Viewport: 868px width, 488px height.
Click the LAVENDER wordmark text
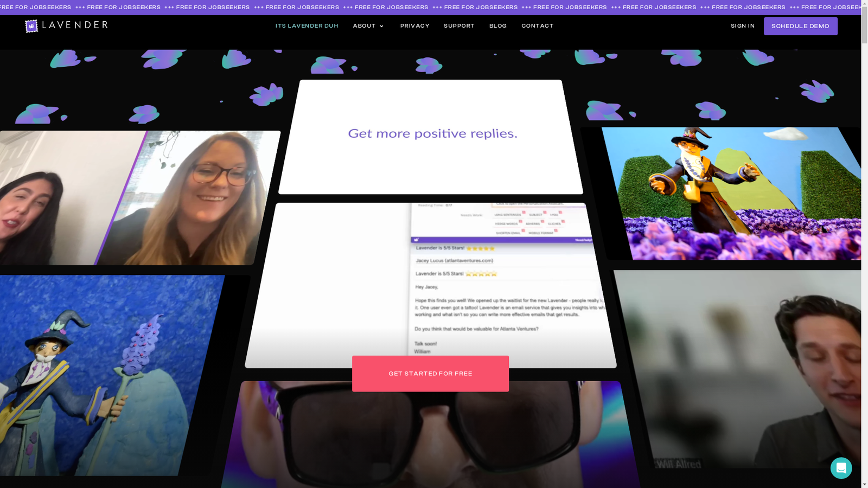tap(74, 25)
